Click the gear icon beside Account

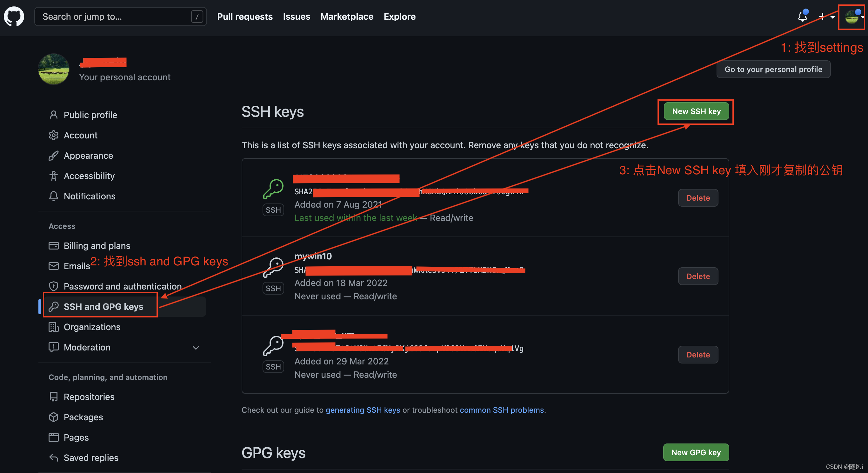point(54,135)
